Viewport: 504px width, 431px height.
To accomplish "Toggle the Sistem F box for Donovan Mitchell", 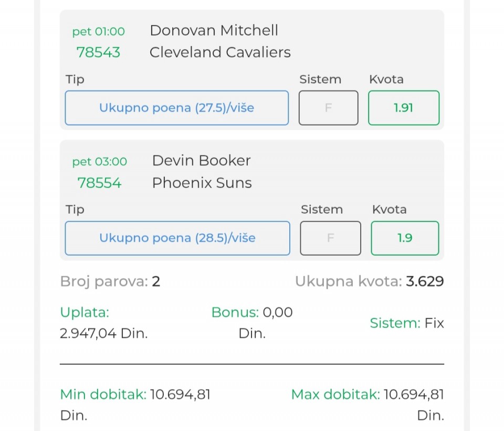I will (x=329, y=108).
